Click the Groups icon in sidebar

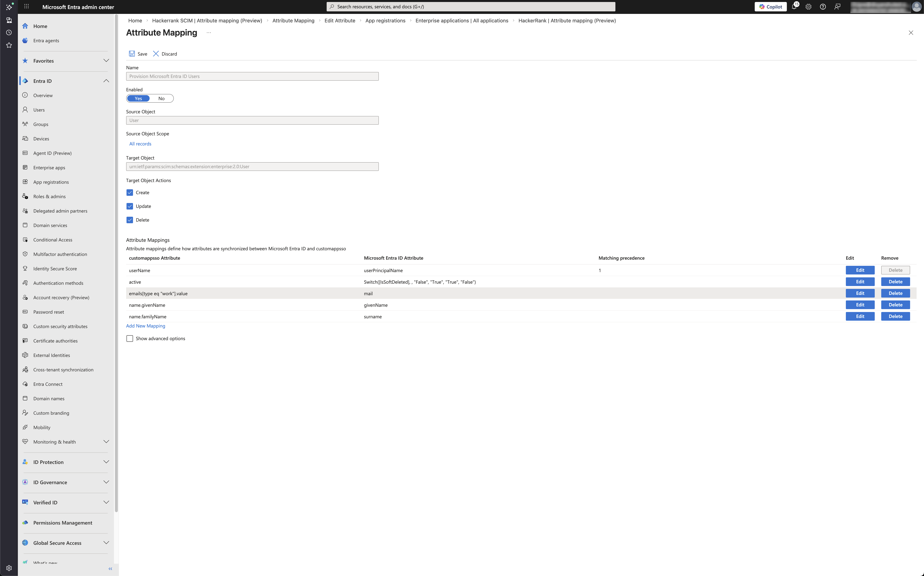[25, 124]
